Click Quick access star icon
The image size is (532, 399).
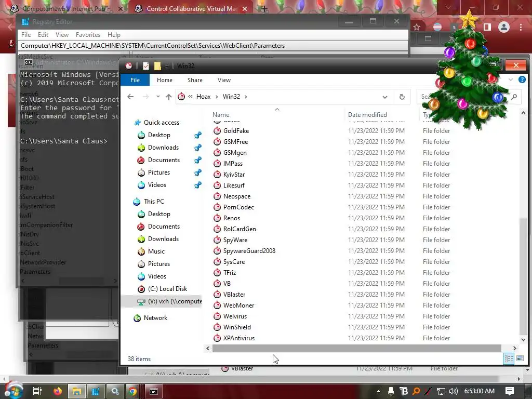pyautogui.click(x=137, y=123)
